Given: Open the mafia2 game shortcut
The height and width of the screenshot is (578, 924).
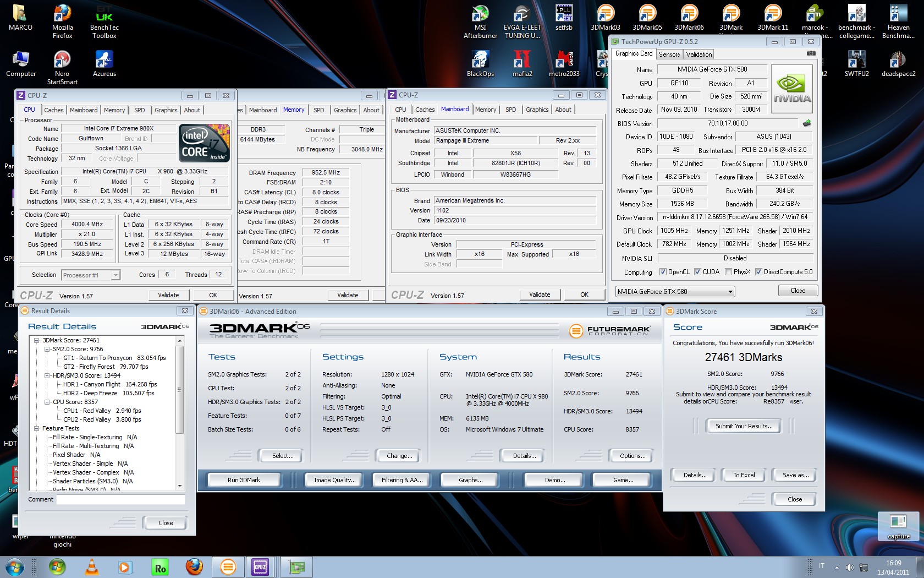Looking at the screenshot, I should (x=522, y=64).
